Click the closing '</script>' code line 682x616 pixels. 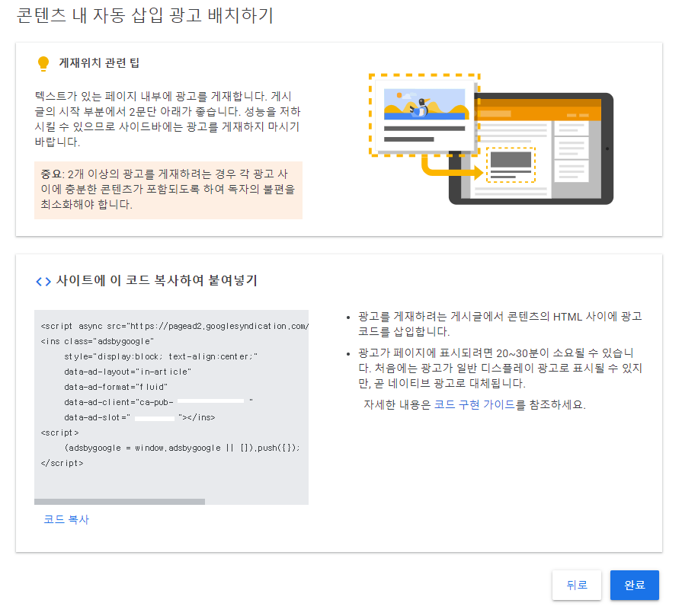point(62,463)
